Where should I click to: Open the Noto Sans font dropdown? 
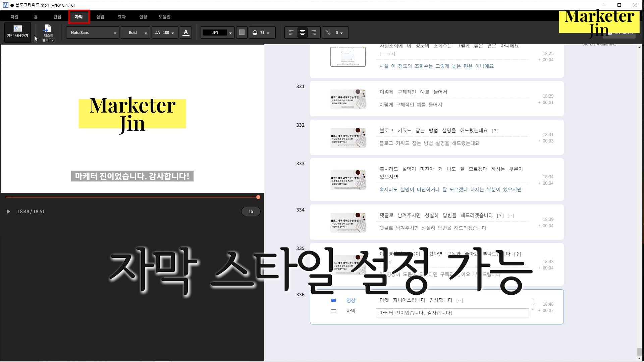click(x=93, y=33)
